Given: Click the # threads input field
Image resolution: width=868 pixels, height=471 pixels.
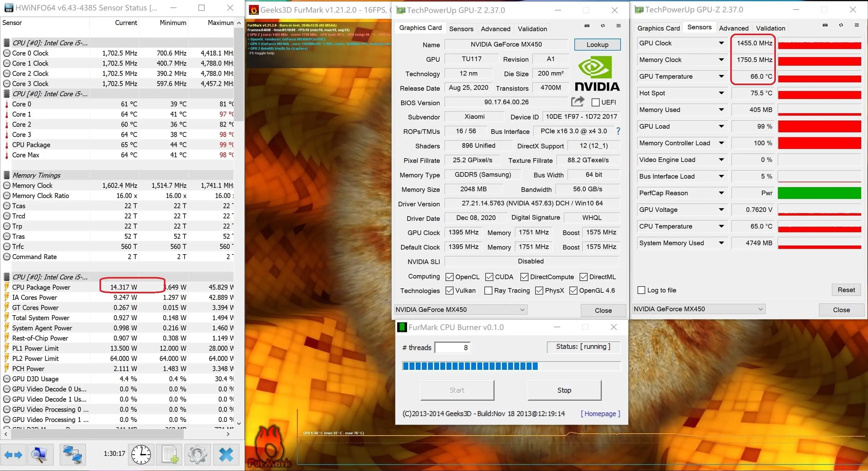Looking at the screenshot, I should click(452, 348).
